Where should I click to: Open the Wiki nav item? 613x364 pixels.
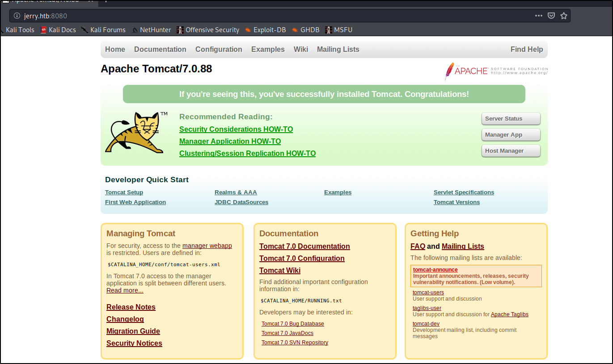[301, 50]
